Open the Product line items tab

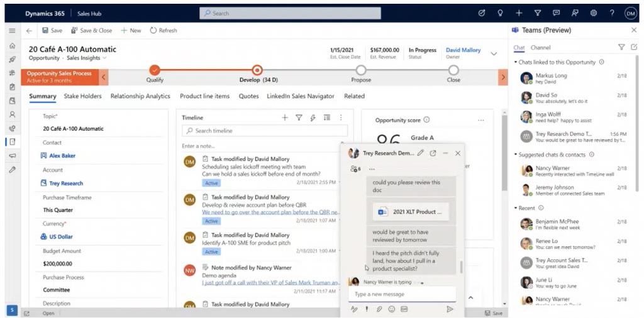coord(204,96)
